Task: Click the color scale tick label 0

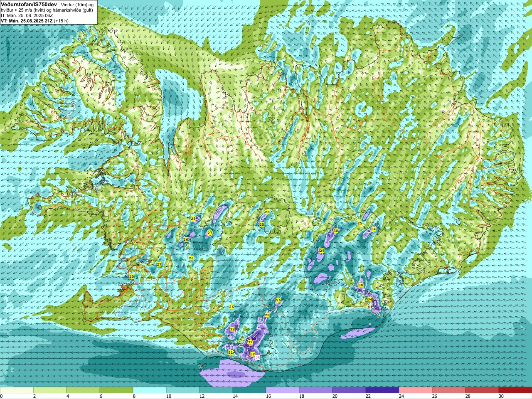Action: pos(1,396)
